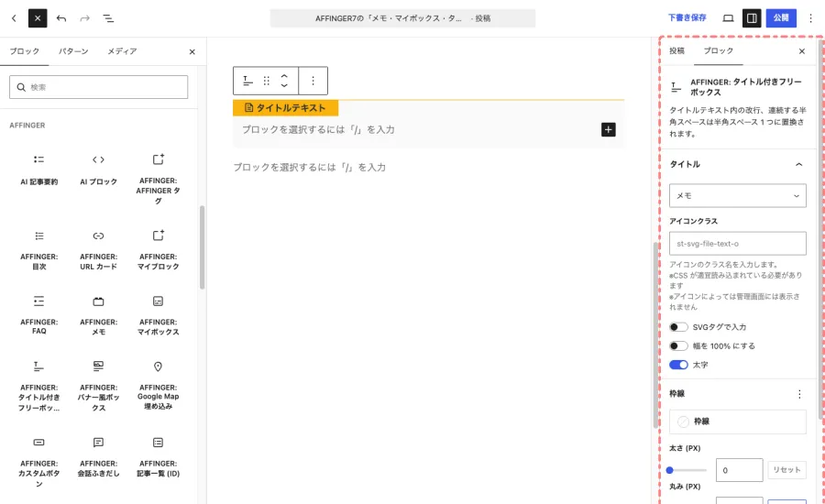Open the メモ title style dropdown

click(x=737, y=196)
